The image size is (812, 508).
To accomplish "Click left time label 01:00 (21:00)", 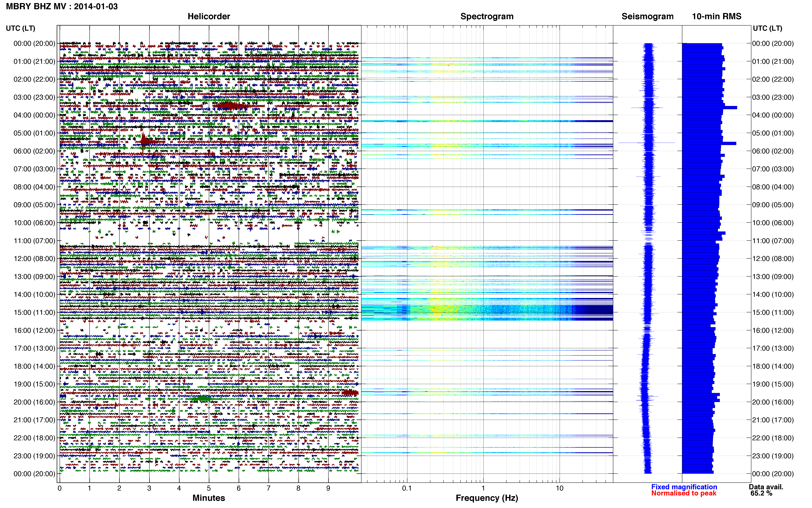I will pyautogui.click(x=34, y=62).
